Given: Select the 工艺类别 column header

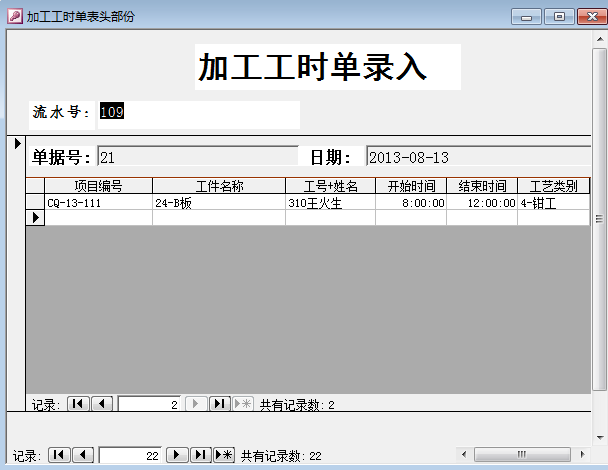Looking at the screenshot, I should pyautogui.click(x=553, y=186).
